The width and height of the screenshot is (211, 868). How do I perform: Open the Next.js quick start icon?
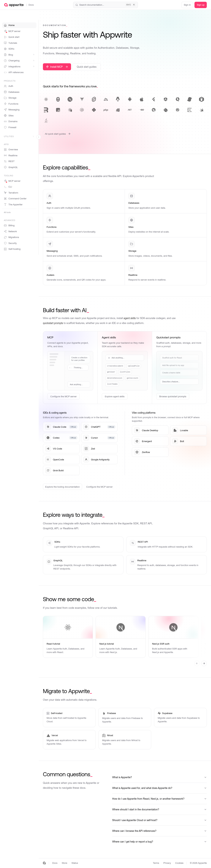pos(70,99)
